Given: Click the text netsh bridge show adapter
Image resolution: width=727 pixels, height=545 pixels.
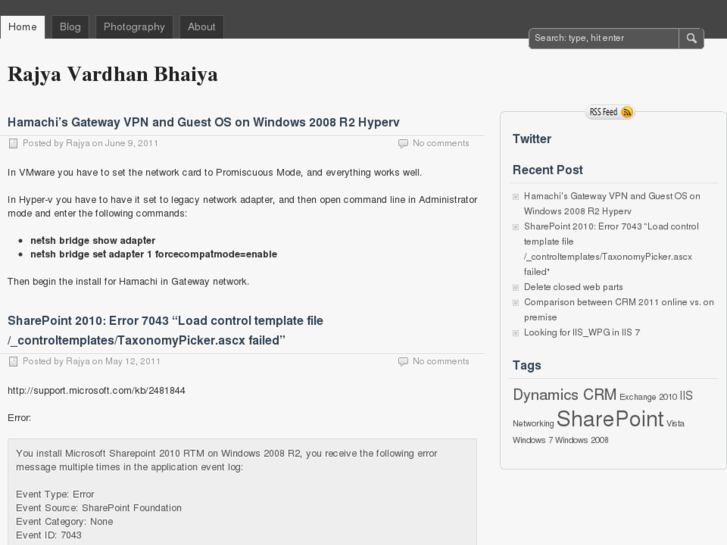Looking at the screenshot, I should coord(93,241).
